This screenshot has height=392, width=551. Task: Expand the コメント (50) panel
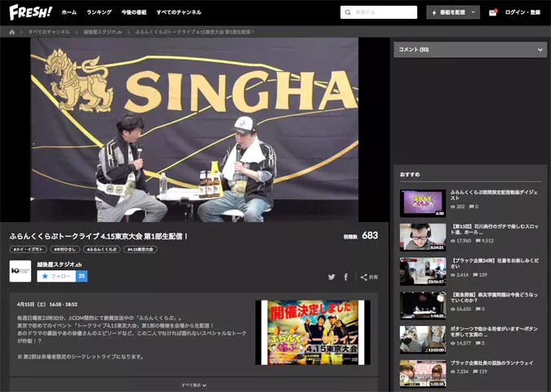click(470, 50)
